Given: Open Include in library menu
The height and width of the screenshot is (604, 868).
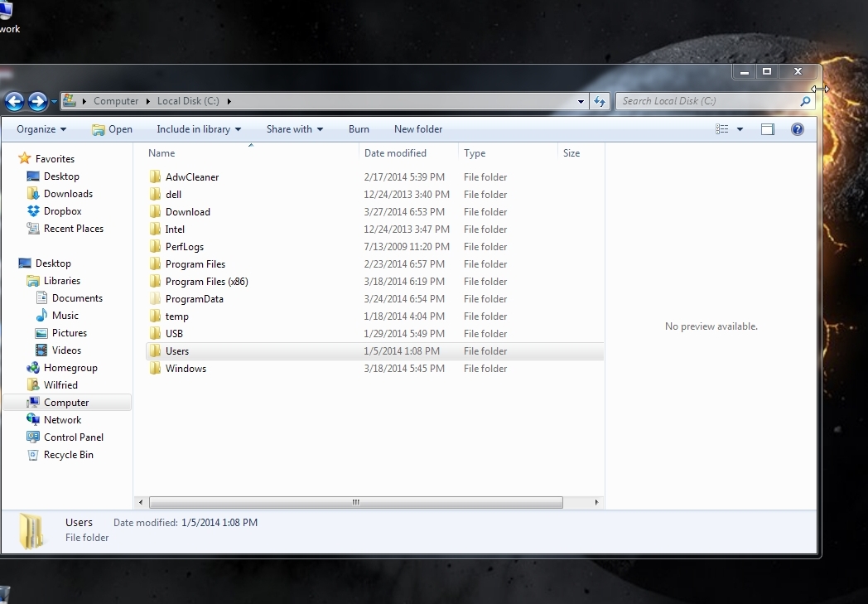Looking at the screenshot, I should click(199, 129).
